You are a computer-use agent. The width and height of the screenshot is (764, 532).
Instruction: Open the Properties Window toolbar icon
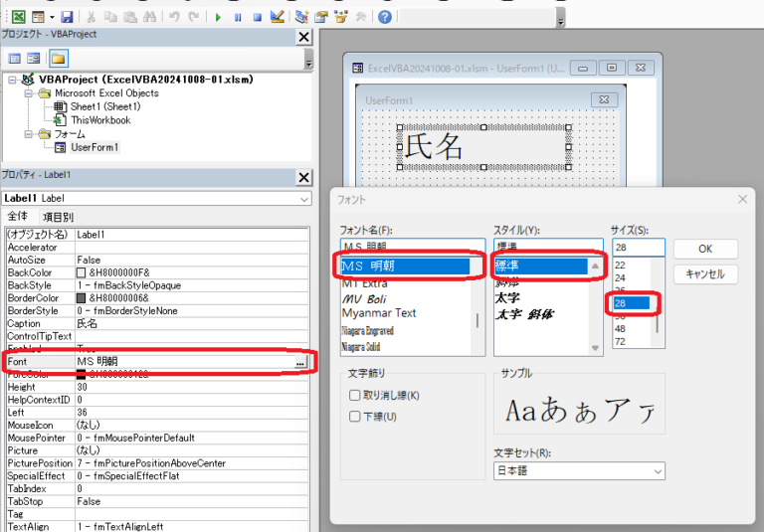[x=321, y=17]
